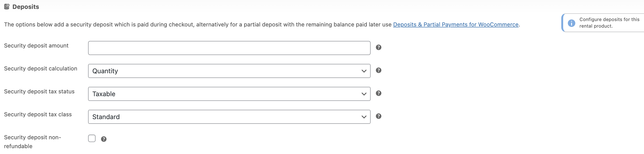Open the Security deposit tax class dropdown

click(229, 117)
